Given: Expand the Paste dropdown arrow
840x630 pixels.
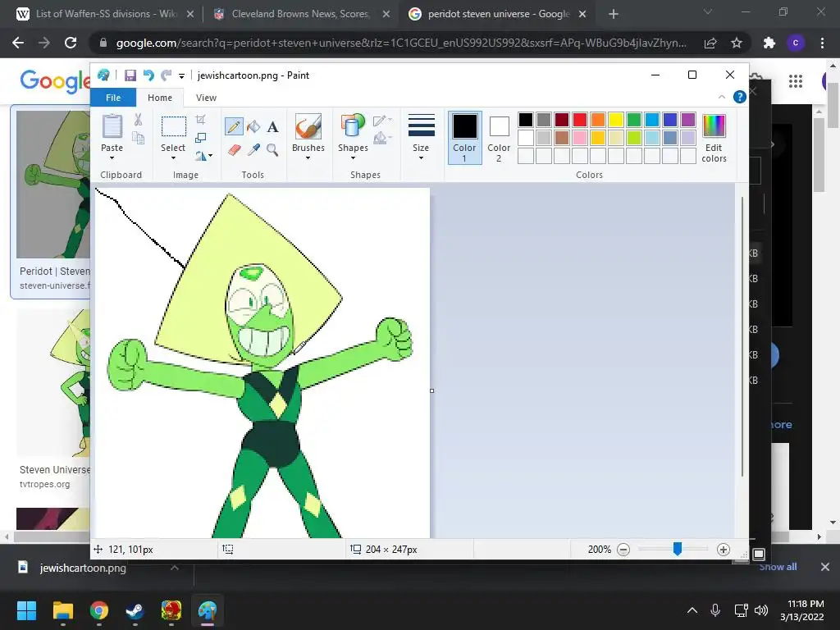Looking at the screenshot, I should click(112, 158).
